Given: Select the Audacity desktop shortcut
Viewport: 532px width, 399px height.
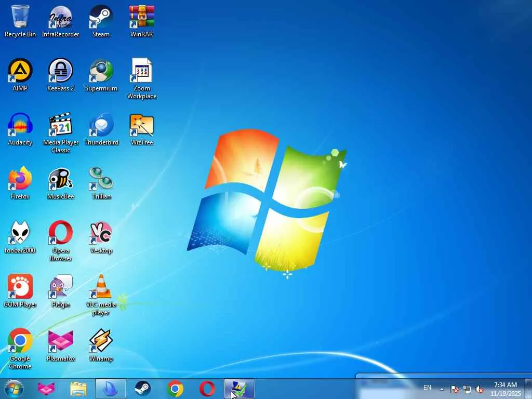Looking at the screenshot, I should click(x=20, y=129).
